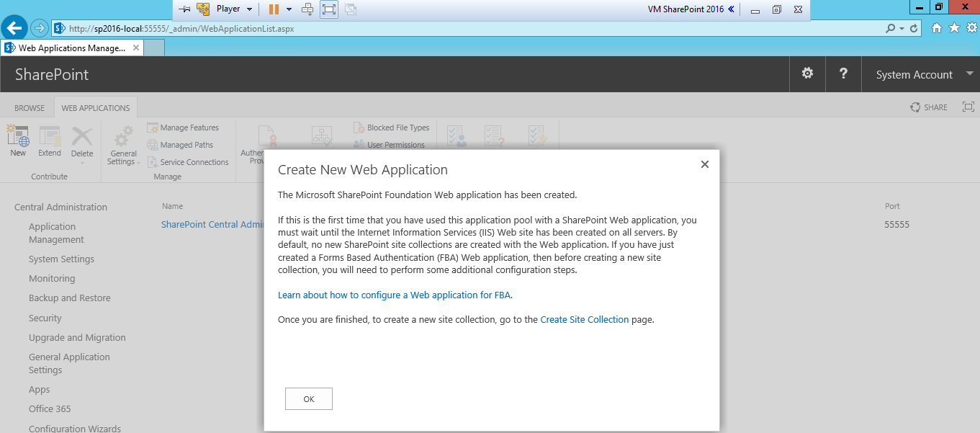
Task: Click the VMware toolbar pin icon
Action: point(184,9)
